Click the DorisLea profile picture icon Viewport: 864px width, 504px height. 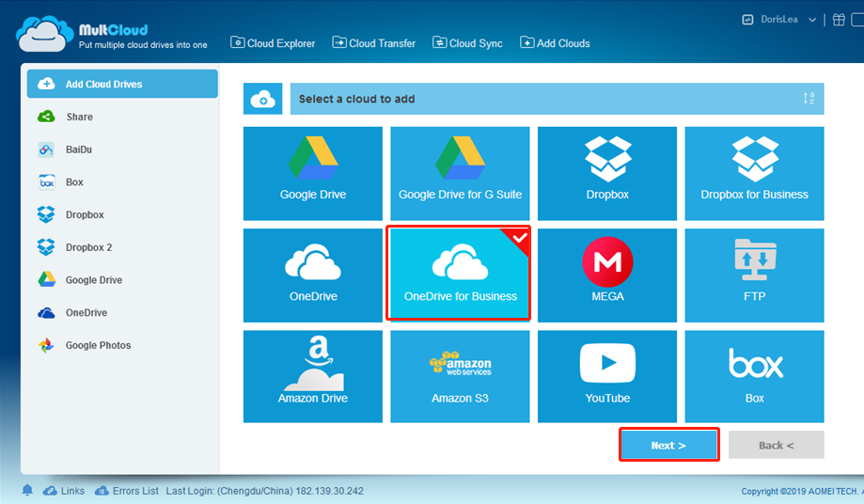pyautogui.click(x=747, y=20)
